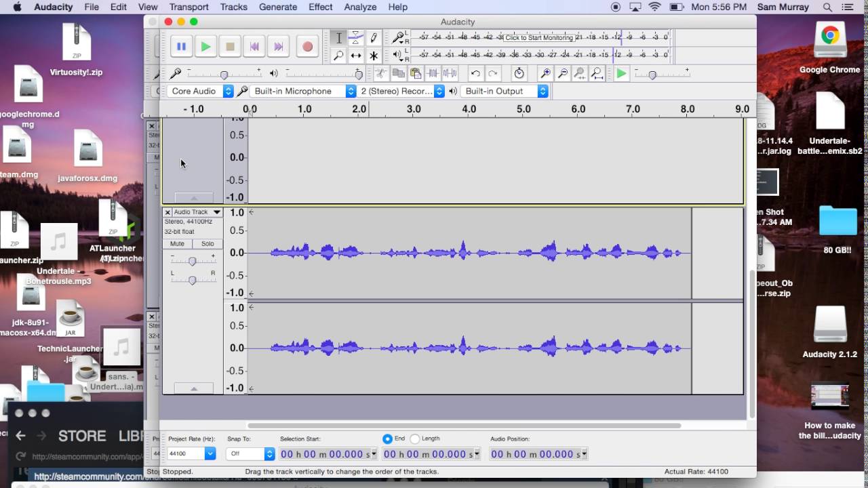
Task: Open the Effect menu
Action: pyautogui.click(x=320, y=7)
